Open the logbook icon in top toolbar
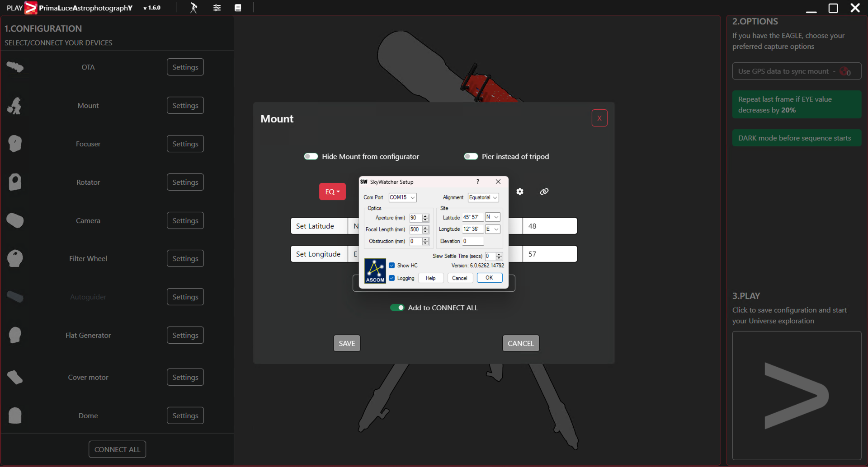Viewport: 868px width, 467px height. (238, 8)
